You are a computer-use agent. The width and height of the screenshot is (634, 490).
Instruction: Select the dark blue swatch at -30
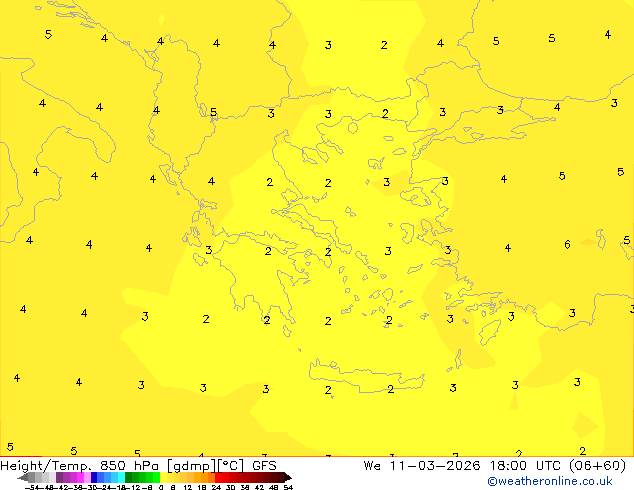click(x=94, y=477)
